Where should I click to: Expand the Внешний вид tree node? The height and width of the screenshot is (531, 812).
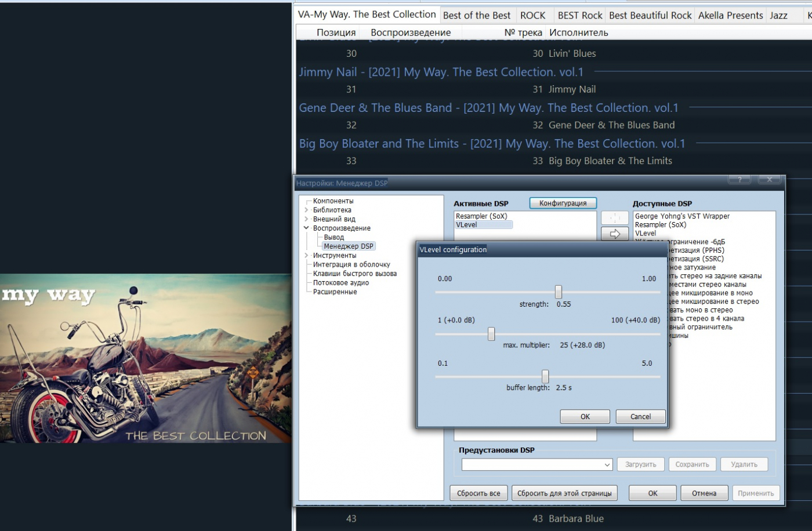coord(306,219)
